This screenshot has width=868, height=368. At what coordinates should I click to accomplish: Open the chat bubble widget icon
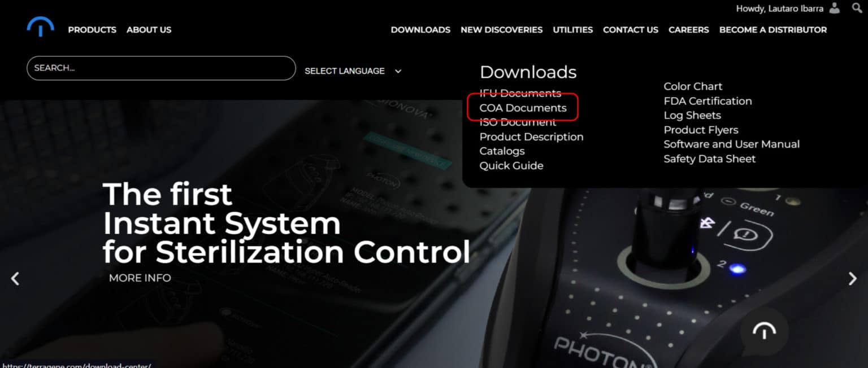pyautogui.click(x=763, y=332)
